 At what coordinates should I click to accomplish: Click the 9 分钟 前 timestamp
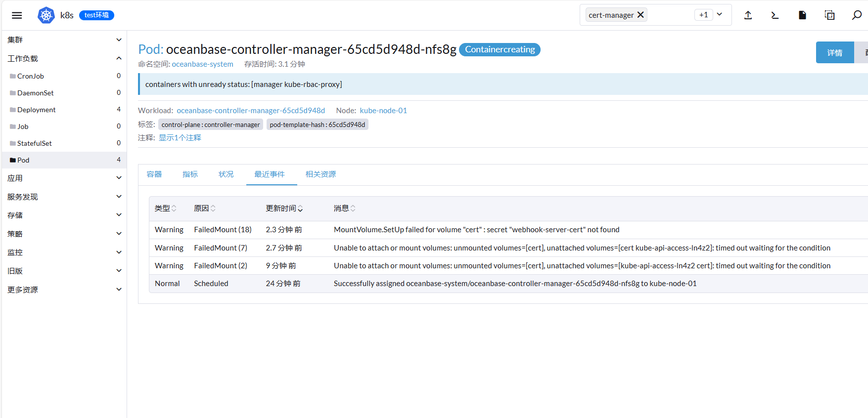pyautogui.click(x=281, y=266)
